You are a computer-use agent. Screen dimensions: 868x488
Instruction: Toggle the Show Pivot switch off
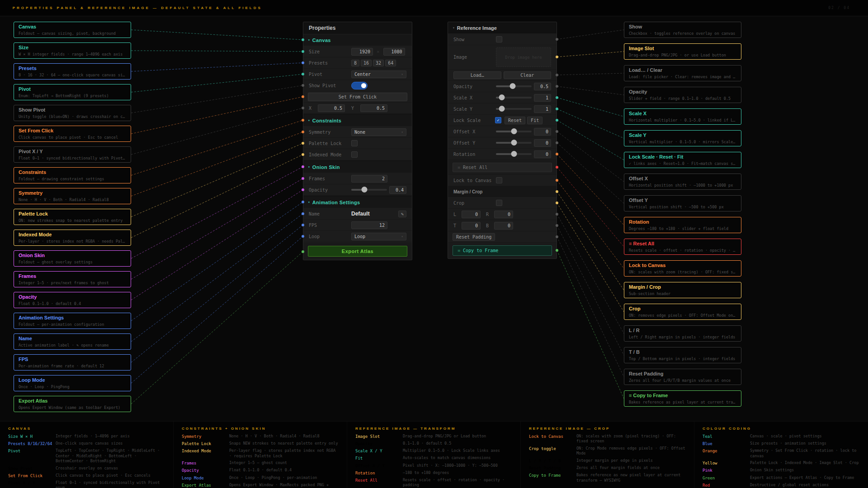point(359,86)
